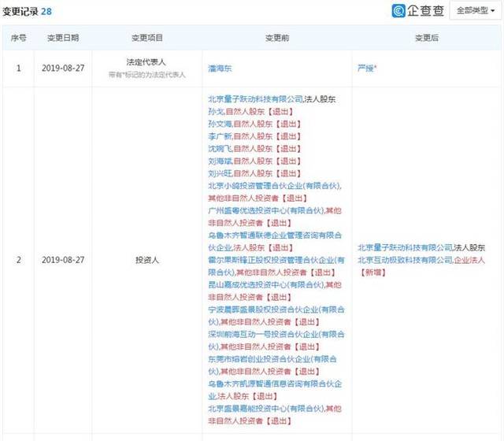The width and height of the screenshot is (504, 441).
Task: Open 昆山嘉成优选投资中心 link
Action: point(266,285)
